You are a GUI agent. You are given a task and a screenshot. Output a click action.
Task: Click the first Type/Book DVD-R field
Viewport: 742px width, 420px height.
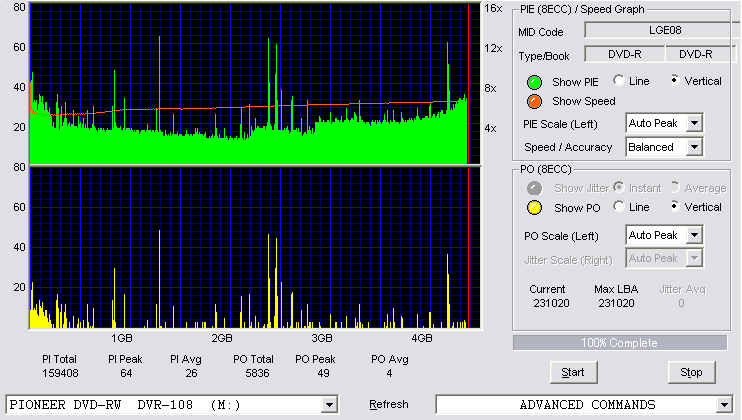[625, 54]
